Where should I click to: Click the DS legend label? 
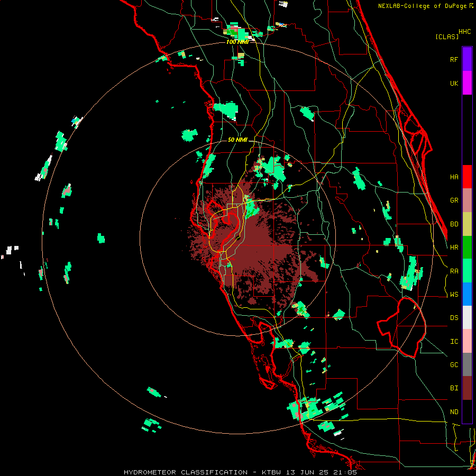(454, 318)
